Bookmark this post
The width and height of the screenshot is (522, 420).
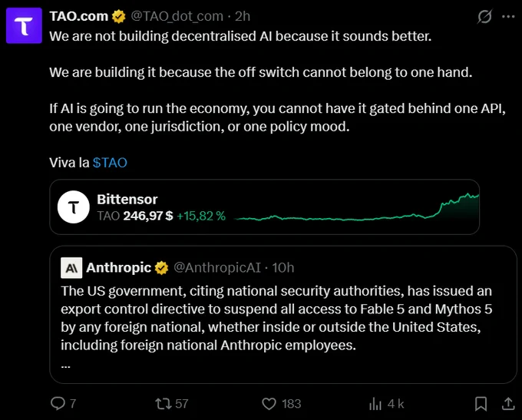point(481,404)
